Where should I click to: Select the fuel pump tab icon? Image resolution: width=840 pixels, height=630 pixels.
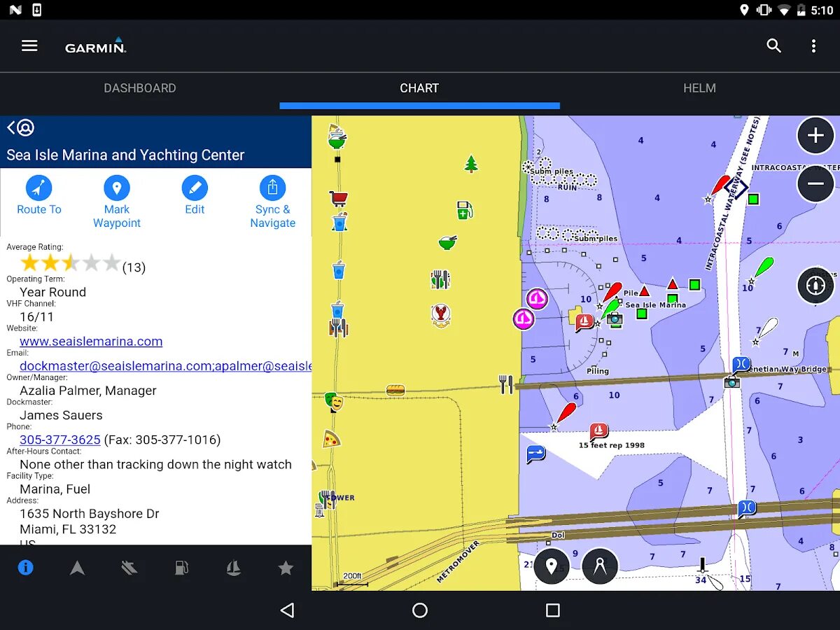[x=182, y=568]
